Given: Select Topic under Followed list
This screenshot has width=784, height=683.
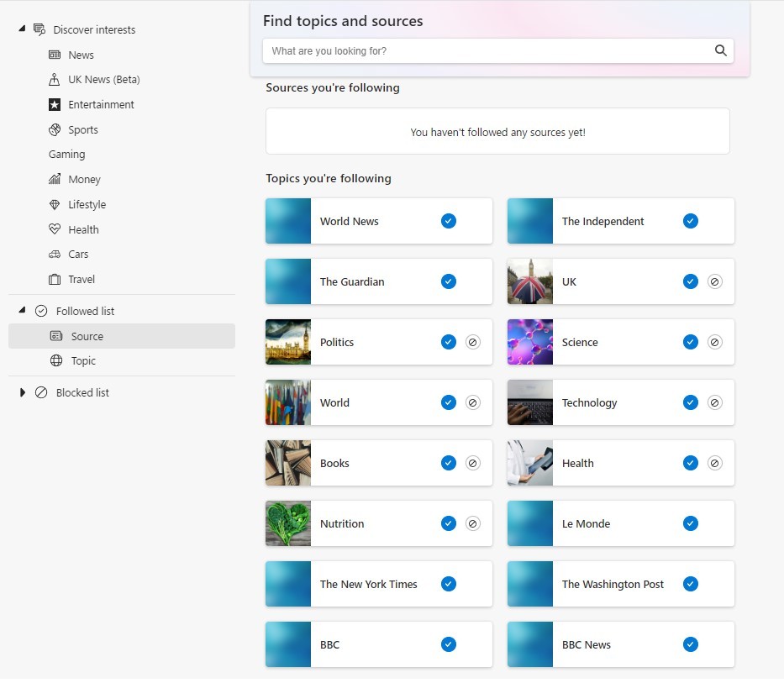Looking at the screenshot, I should point(122,360).
